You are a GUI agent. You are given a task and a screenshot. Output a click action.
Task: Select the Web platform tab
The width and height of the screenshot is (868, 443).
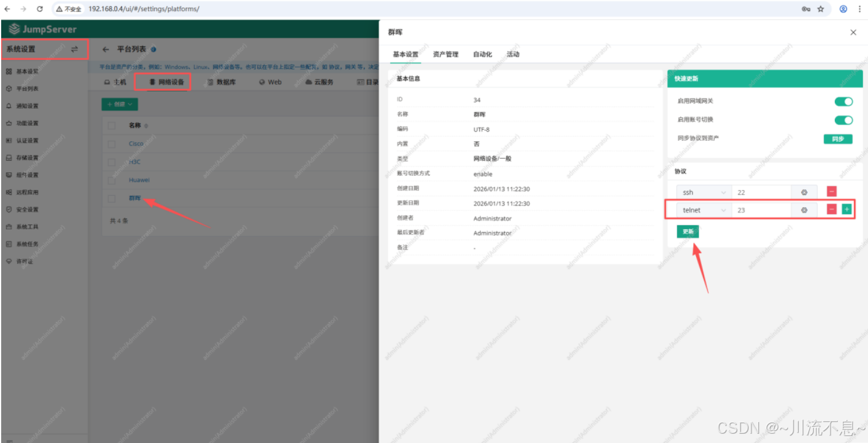click(x=270, y=82)
